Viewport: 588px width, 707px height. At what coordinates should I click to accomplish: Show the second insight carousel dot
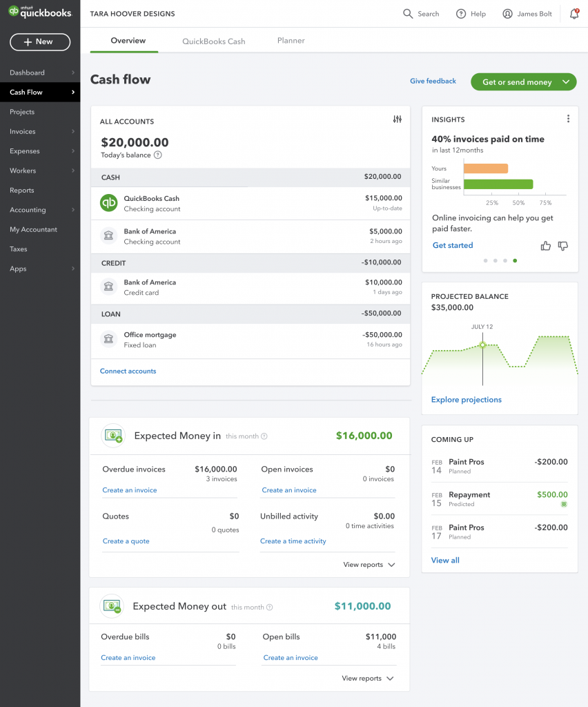click(x=496, y=260)
